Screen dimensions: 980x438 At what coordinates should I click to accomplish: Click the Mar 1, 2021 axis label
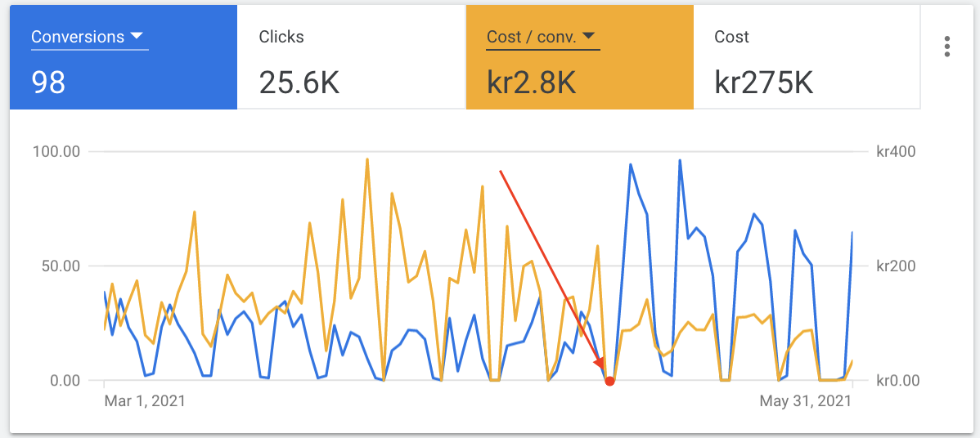(145, 401)
